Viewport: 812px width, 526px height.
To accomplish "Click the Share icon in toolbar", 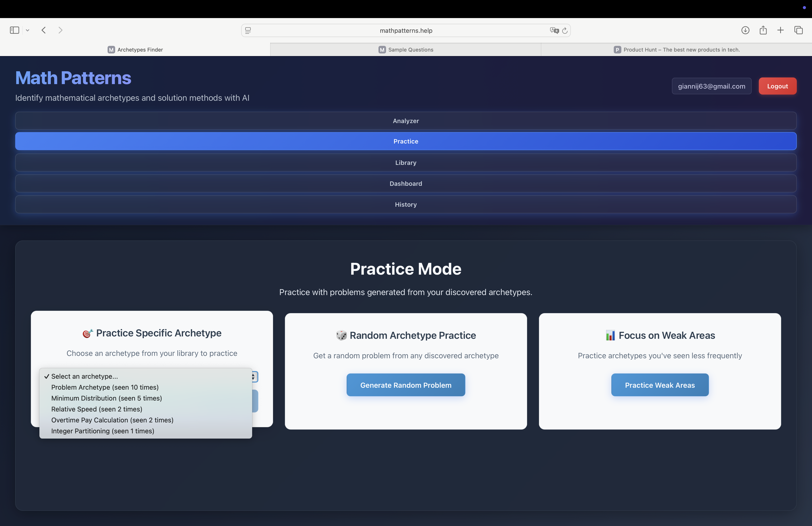I will coord(763,30).
